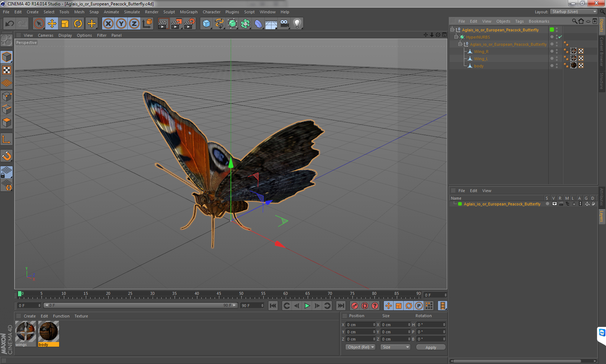
Task: Activate the Scale tool
Action: (65, 24)
